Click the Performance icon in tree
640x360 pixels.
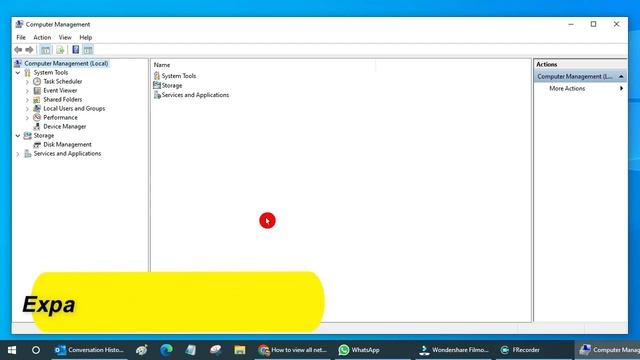pos(37,118)
